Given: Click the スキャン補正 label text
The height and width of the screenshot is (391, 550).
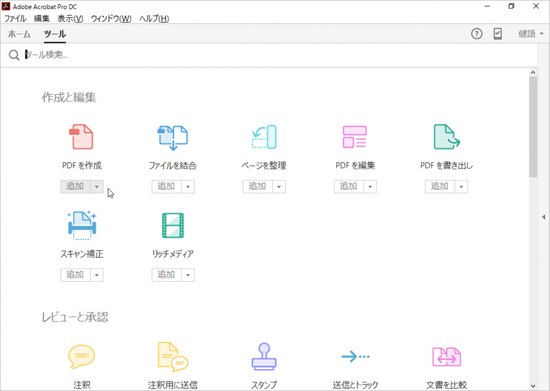Looking at the screenshot, I should tap(82, 254).
